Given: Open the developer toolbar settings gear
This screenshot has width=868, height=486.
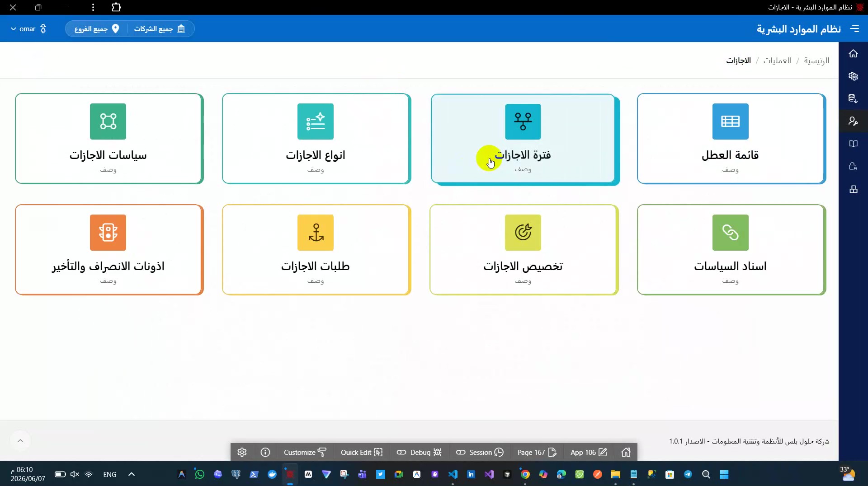Looking at the screenshot, I should pos(242,452).
